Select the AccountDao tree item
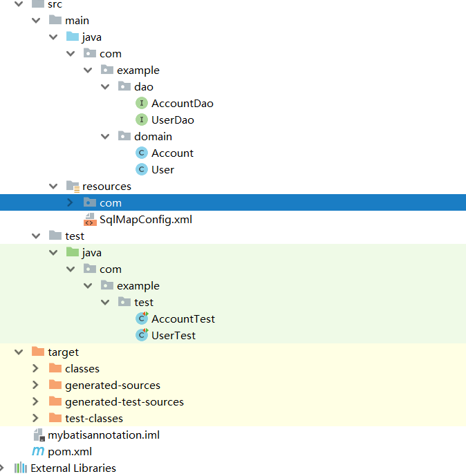 [x=183, y=104]
